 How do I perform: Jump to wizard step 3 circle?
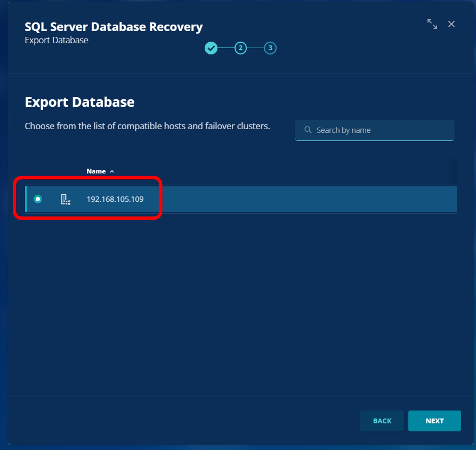click(x=270, y=48)
